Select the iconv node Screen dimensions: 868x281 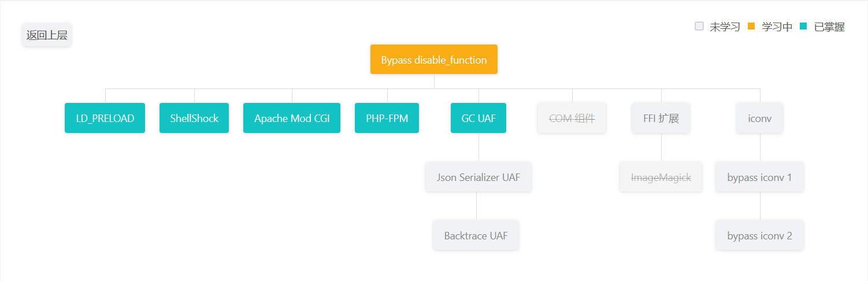coord(759,119)
